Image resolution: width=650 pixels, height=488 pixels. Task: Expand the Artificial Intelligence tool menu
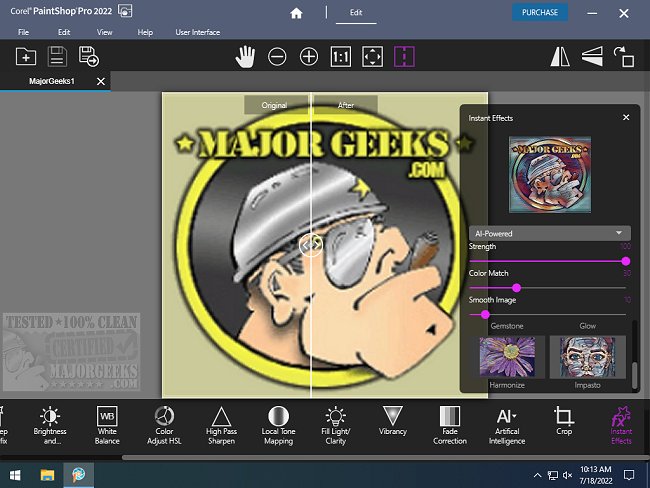coord(507,425)
